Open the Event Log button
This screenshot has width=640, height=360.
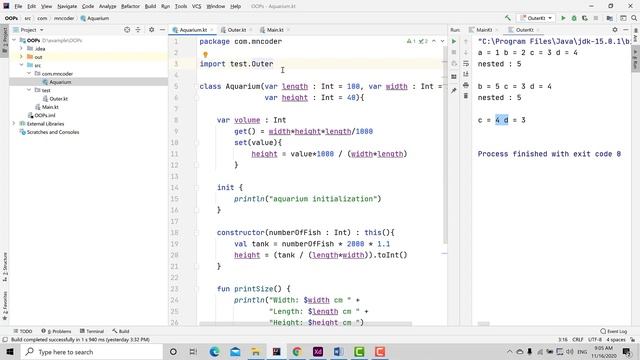(x=613, y=331)
